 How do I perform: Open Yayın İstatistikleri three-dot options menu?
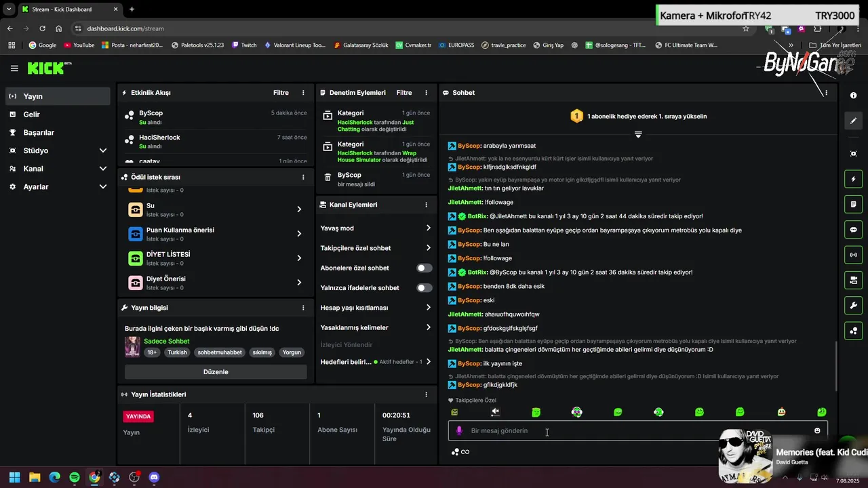coord(426,394)
